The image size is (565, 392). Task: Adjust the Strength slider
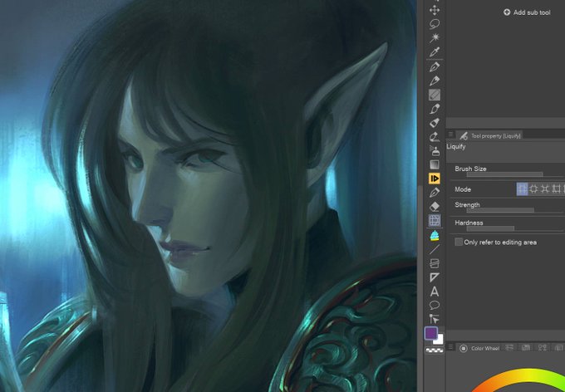coord(514,210)
